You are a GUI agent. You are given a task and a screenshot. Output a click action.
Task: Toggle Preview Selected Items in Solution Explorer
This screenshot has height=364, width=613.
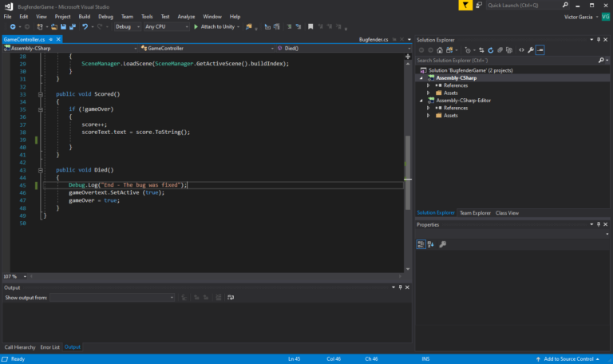540,50
